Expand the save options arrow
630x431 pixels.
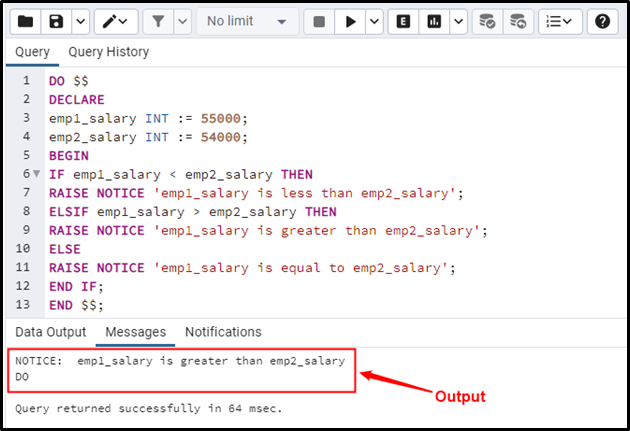click(x=80, y=21)
